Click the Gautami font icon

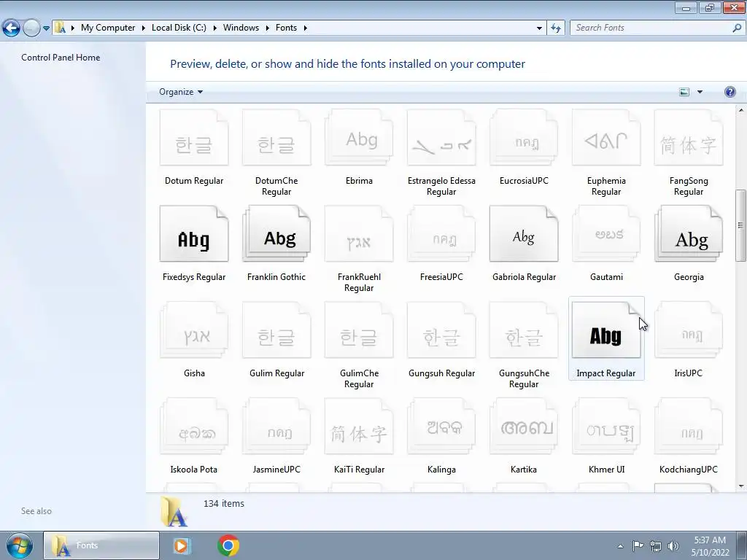pyautogui.click(x=606, y=234)
